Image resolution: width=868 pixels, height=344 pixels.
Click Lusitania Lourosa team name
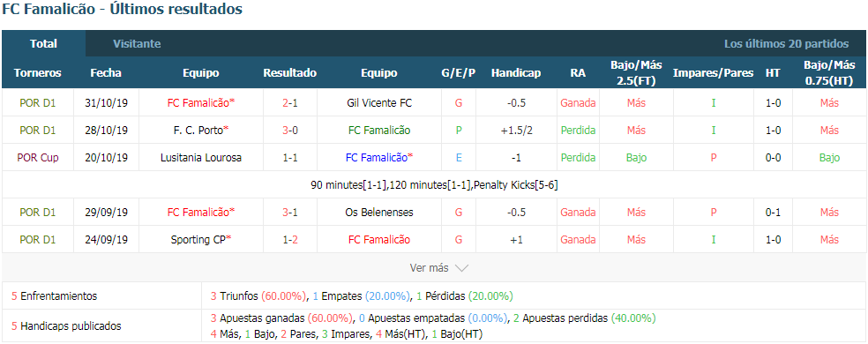(201, 158)
